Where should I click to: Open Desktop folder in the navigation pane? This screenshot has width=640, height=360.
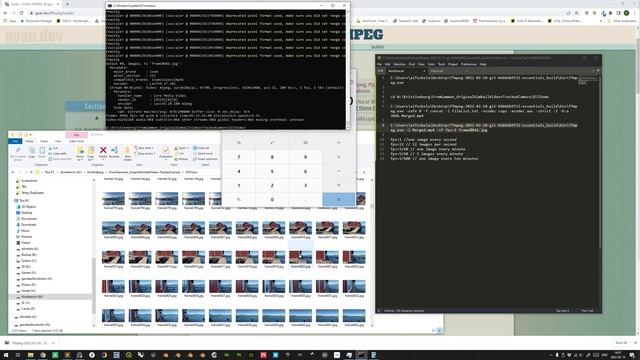[x=27, y=213]
